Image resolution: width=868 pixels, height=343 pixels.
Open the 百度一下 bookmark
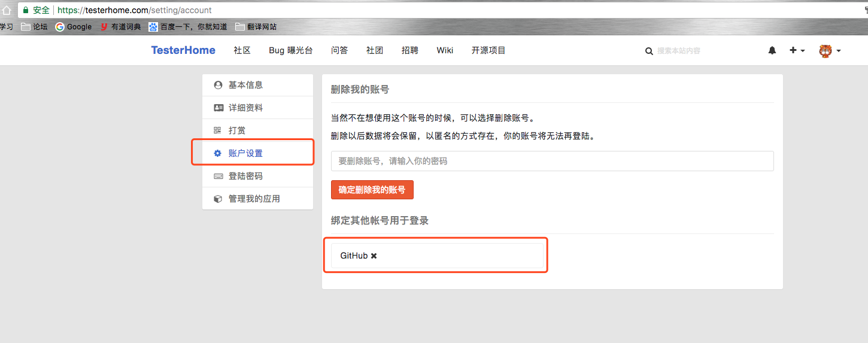coord(188,26)
